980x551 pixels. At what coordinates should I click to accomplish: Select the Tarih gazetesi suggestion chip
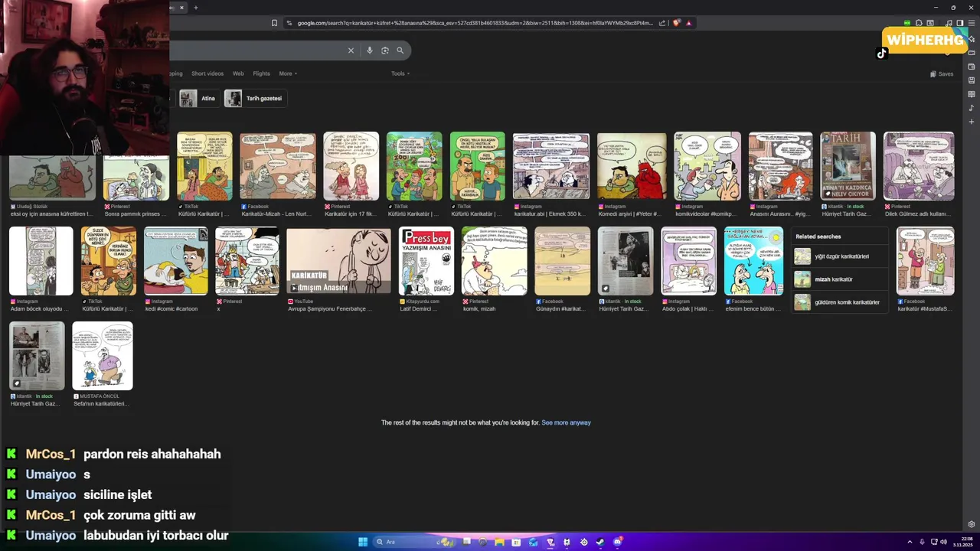[255, 98]
